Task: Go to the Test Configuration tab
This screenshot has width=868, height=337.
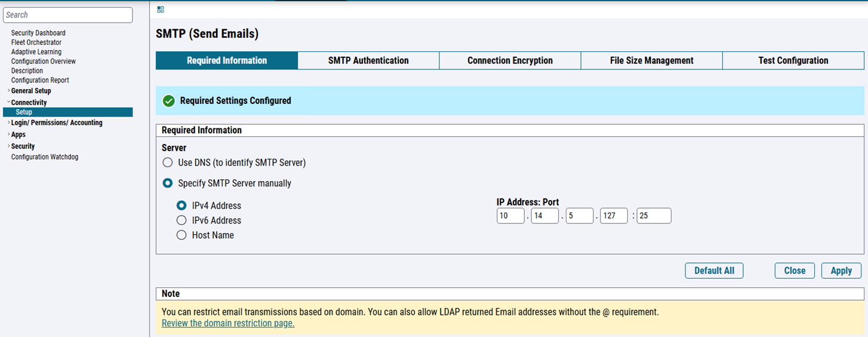Action: tap(793, 60)
